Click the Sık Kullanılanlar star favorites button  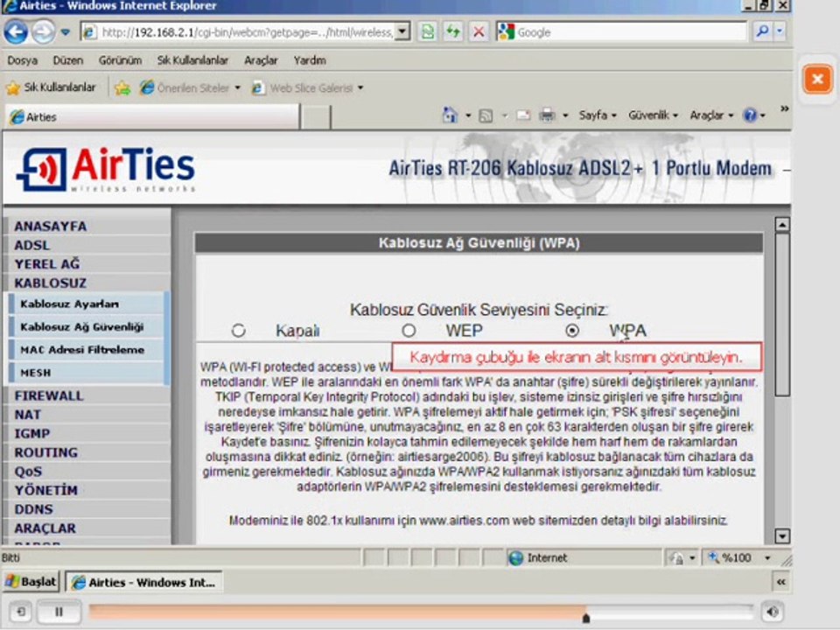[x=51, y=87]
